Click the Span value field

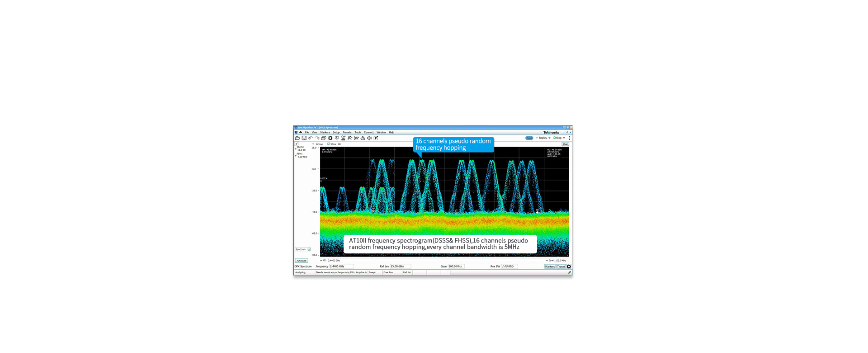coord(456,267)
